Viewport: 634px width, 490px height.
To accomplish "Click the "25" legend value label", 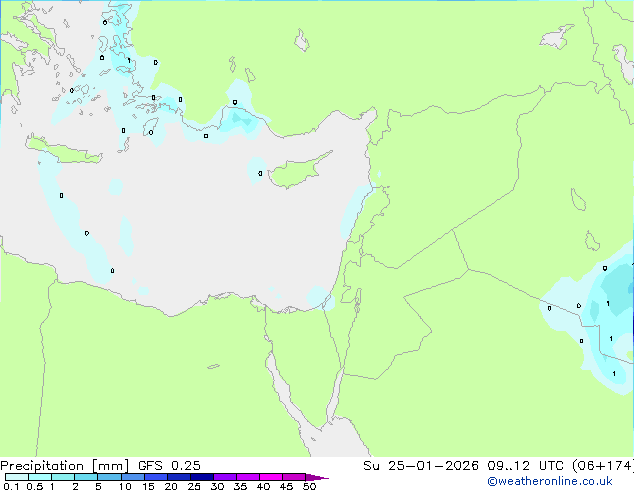I will pos(194,486).
